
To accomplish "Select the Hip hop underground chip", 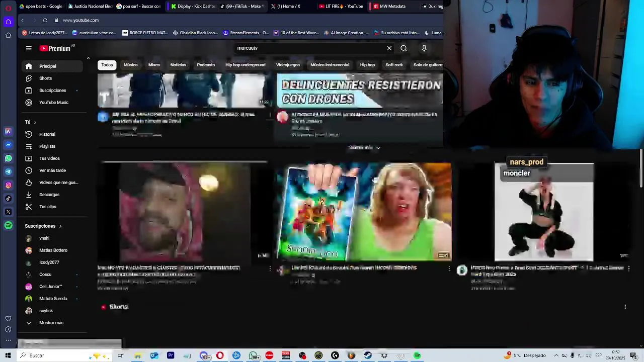I will click(x=246, y=65).
